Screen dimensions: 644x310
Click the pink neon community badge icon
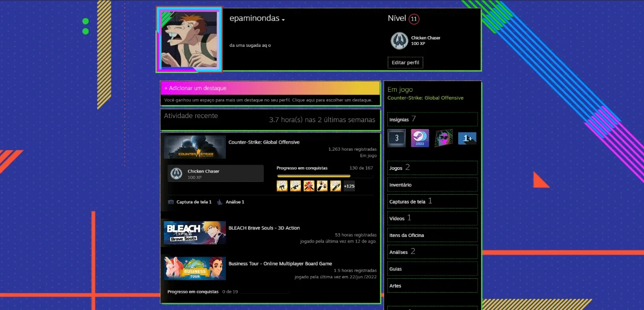point(444,138)
